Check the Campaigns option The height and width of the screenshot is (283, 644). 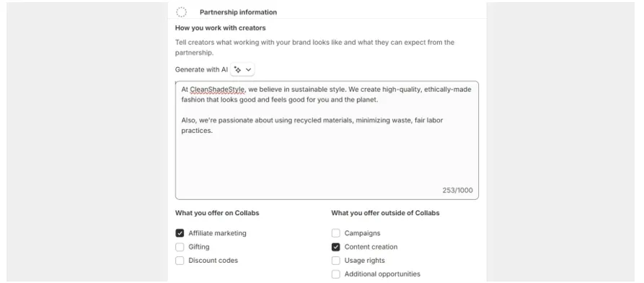click(335, 233)
